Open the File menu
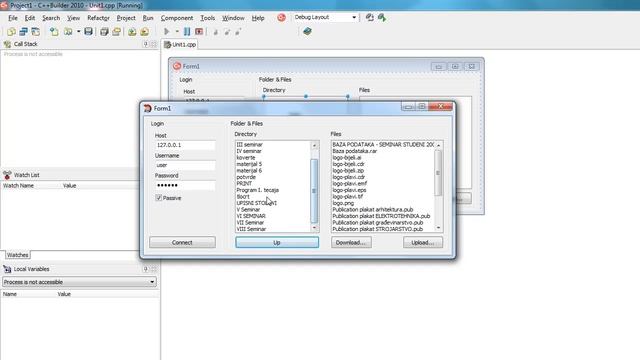The image size is (640, 360). pos(13,18)
